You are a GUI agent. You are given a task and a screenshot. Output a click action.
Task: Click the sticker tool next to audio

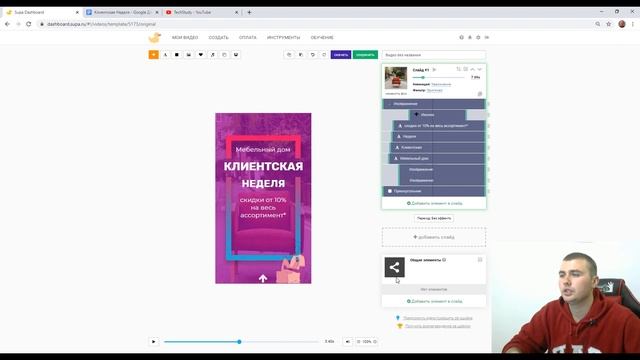(x=224, y=55)
